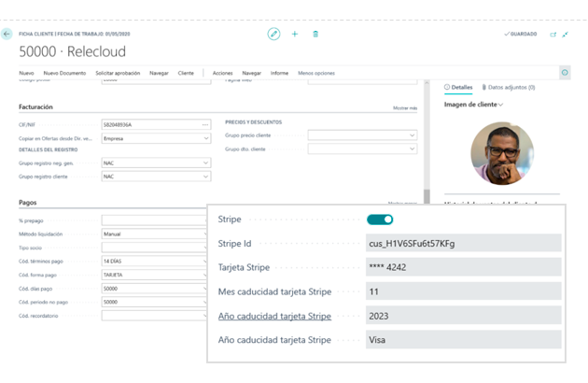This screenshot has width=588, height=383.
Task: Click the Menos opciones button
Action: pos(316,73)
